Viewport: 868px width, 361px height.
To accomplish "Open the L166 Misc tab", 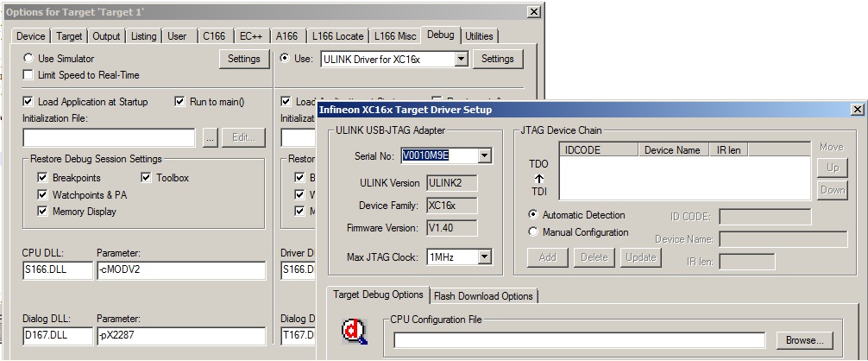I will coord(395,36).
